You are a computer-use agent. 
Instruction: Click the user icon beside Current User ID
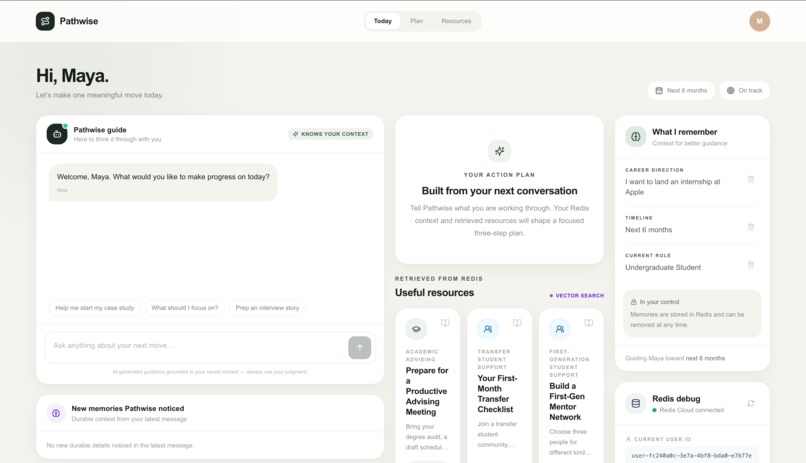[628, 439]
